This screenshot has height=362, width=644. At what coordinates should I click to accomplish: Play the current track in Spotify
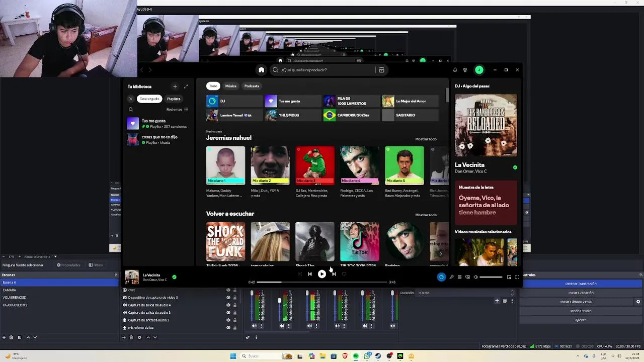(322, 274)
